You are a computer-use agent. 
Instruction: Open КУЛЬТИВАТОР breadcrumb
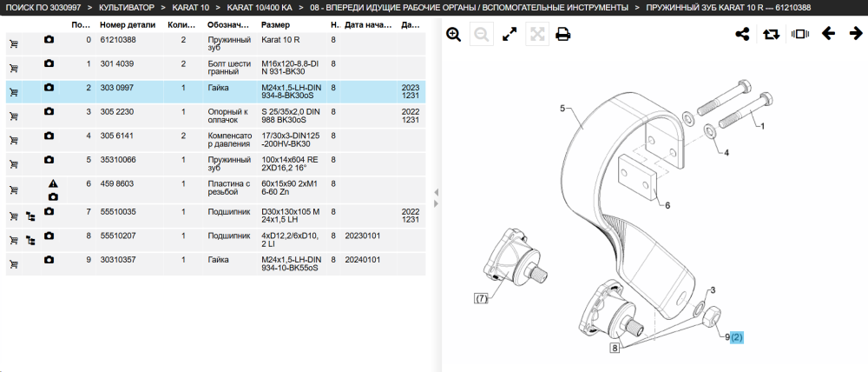point(126,8)
